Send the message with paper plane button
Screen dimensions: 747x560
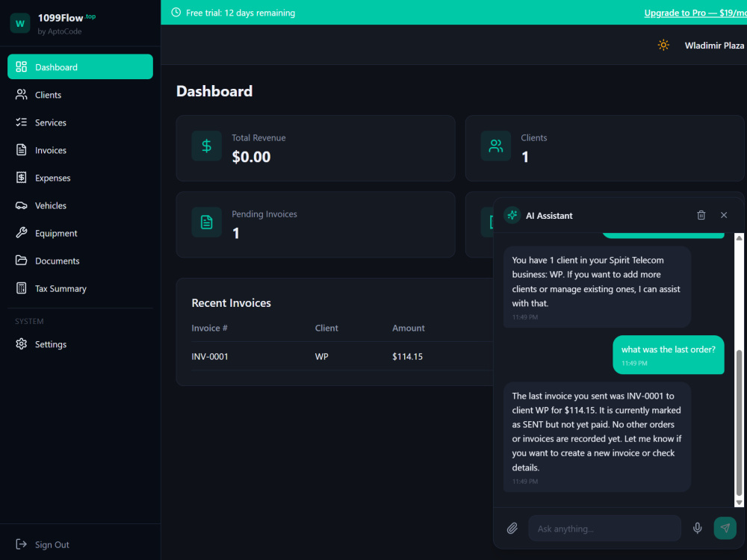pyautogui.click(x=725, y=528)
